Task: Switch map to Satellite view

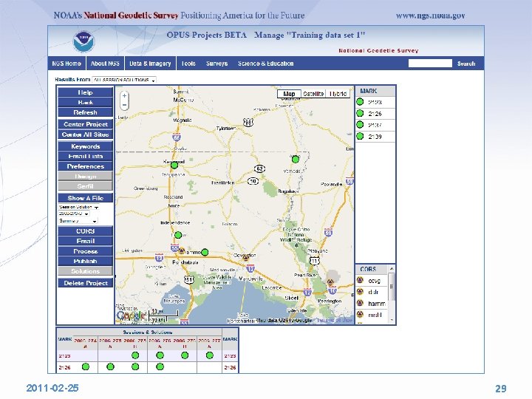Action: [313, 94]
